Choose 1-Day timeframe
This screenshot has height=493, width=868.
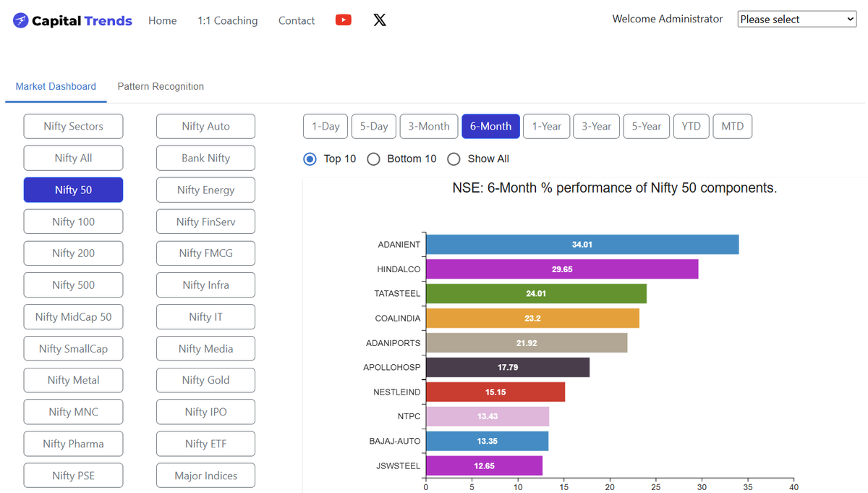point(325,126)
